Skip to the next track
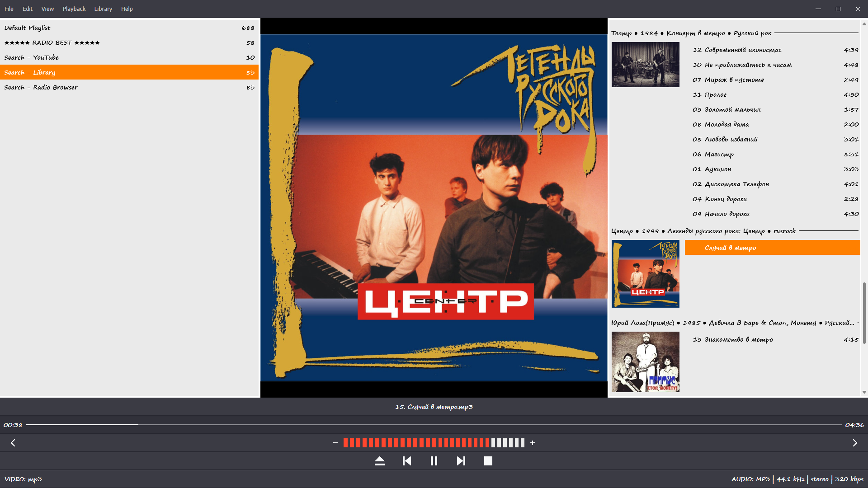This screenshot has height=488, width=868. click(461, 461)
